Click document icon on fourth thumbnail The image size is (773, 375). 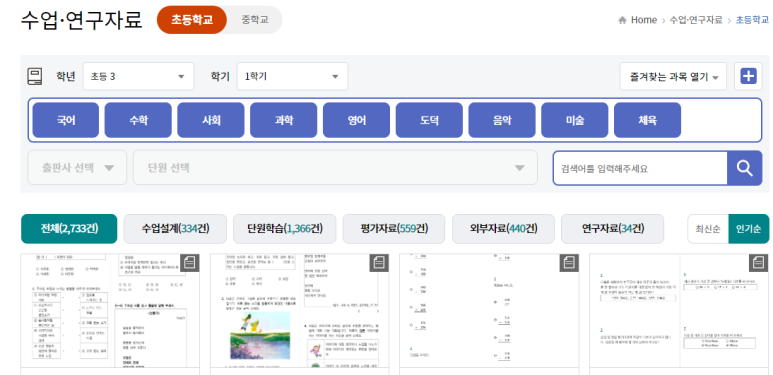tap(759, 263)
